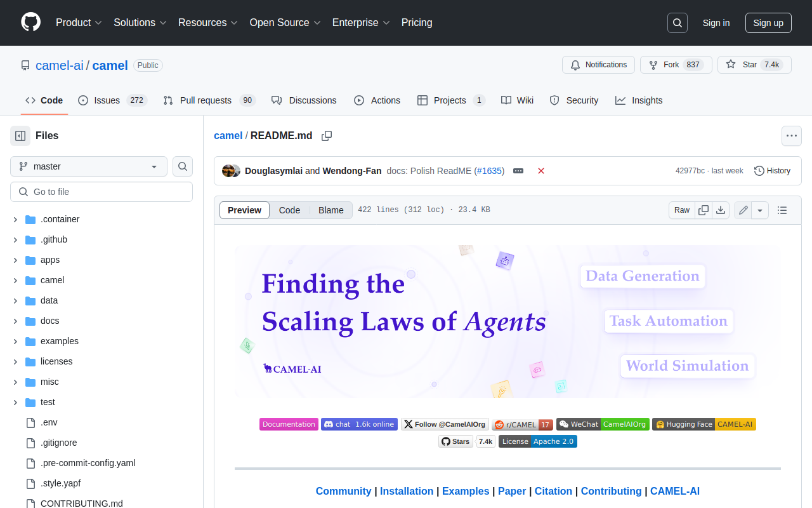Expand commit message ellipsis icon
Screen dimensions: 812x508
(518, 171)
